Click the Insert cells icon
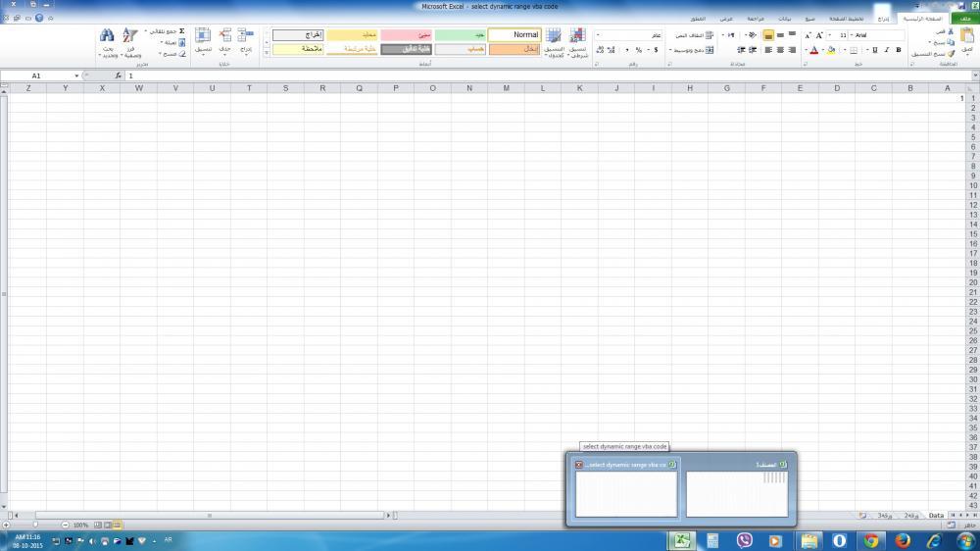 tap(246, 35)
